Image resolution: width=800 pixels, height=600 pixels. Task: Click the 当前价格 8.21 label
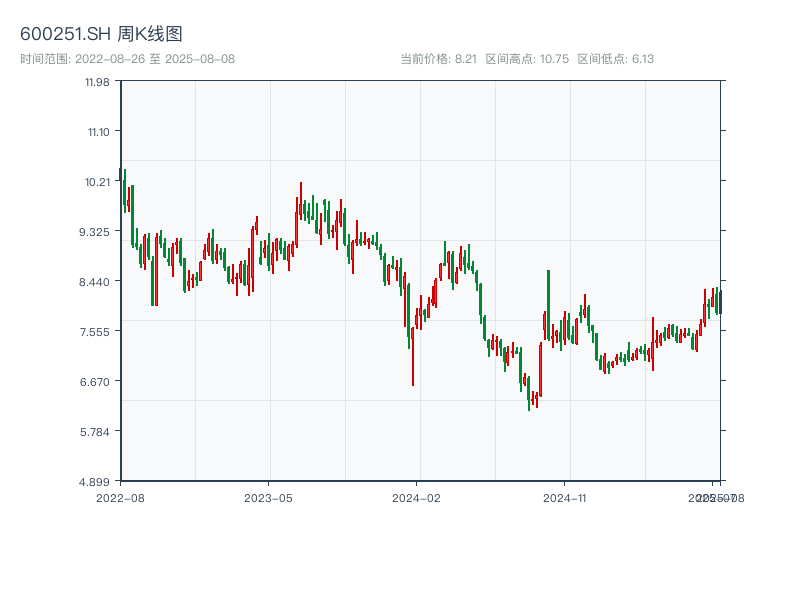(x=438, y=59)
